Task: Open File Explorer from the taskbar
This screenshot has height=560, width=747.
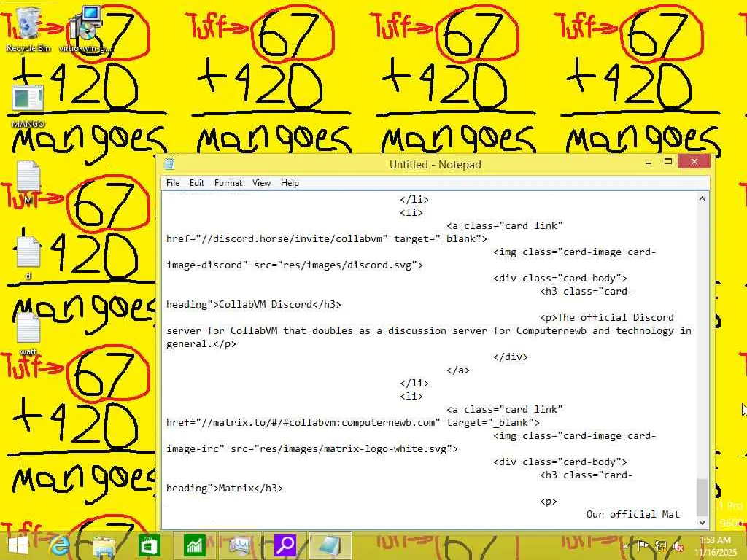Action: click(104, 545)
